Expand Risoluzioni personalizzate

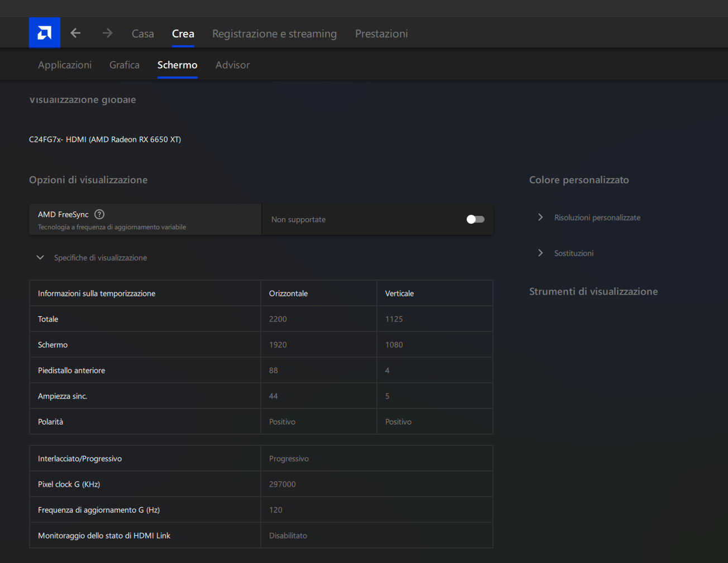tap(540, 217)
